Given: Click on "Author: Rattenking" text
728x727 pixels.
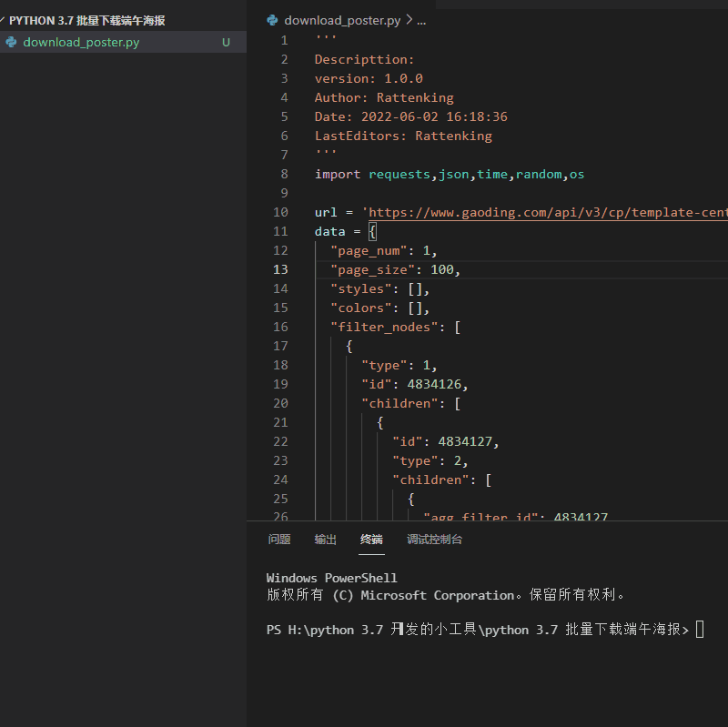Looking at the screenshot, I should (x=384, y=97).
